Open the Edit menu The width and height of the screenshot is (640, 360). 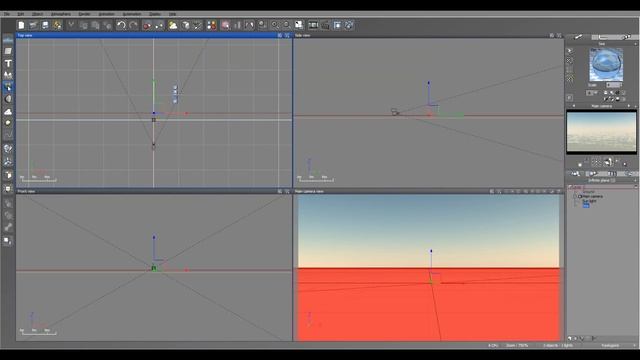point(20,14)
